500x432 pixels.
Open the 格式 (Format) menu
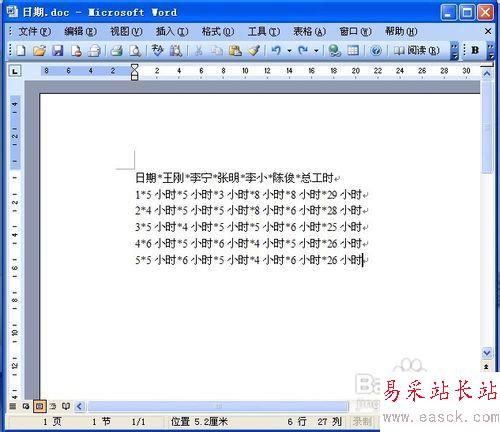(x=218, y=31)
